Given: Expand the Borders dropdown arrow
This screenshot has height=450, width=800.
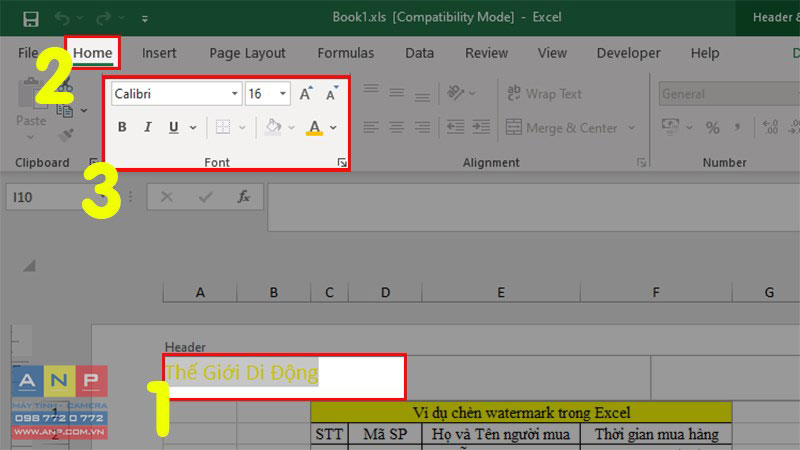Looking at the screenshot, I should pyautogui.click(x=242, y=128).
